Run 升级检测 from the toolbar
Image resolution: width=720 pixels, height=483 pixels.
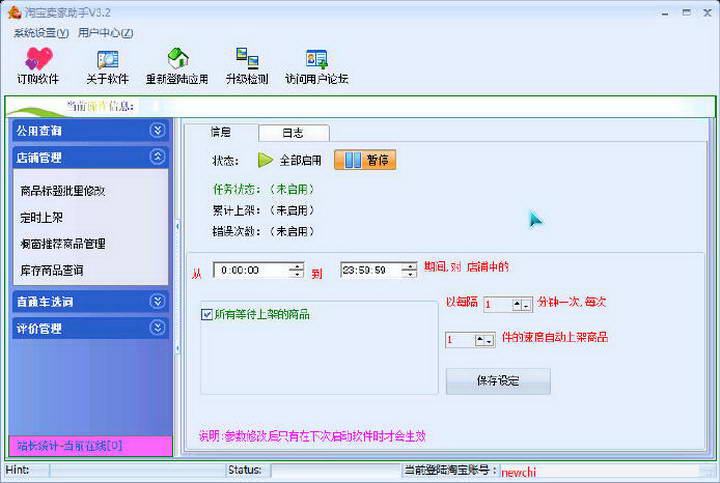pos(246,59)
